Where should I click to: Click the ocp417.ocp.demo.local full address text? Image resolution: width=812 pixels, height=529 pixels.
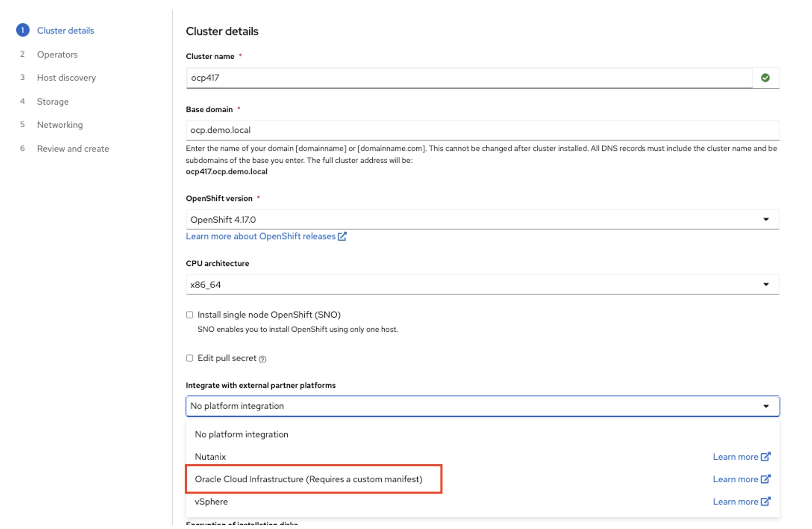point(226,171)
